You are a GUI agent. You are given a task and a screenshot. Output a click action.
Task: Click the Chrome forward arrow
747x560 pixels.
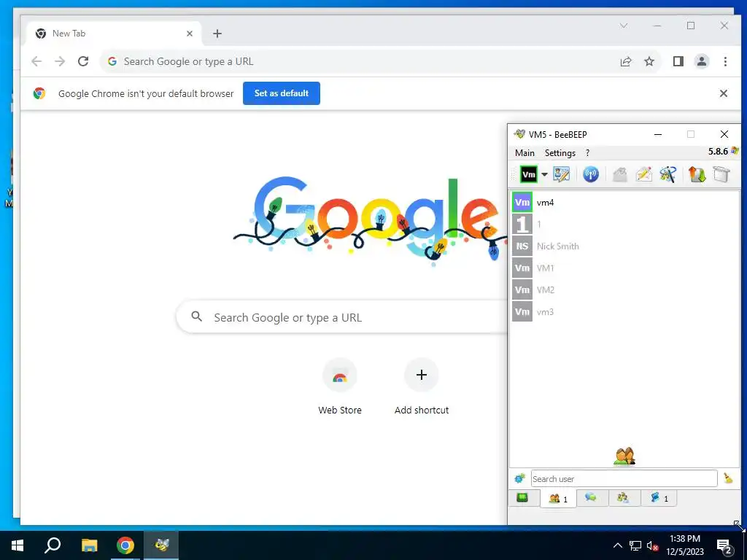[60, 61]
